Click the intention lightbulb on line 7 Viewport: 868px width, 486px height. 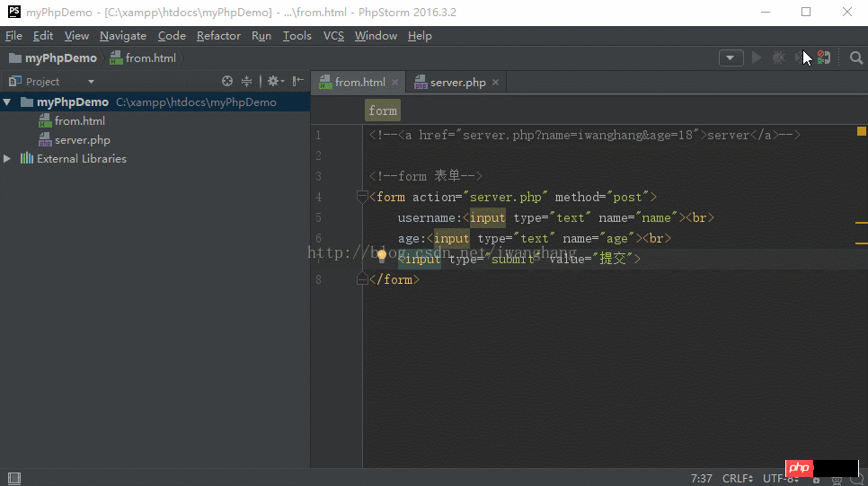point(381,256)
